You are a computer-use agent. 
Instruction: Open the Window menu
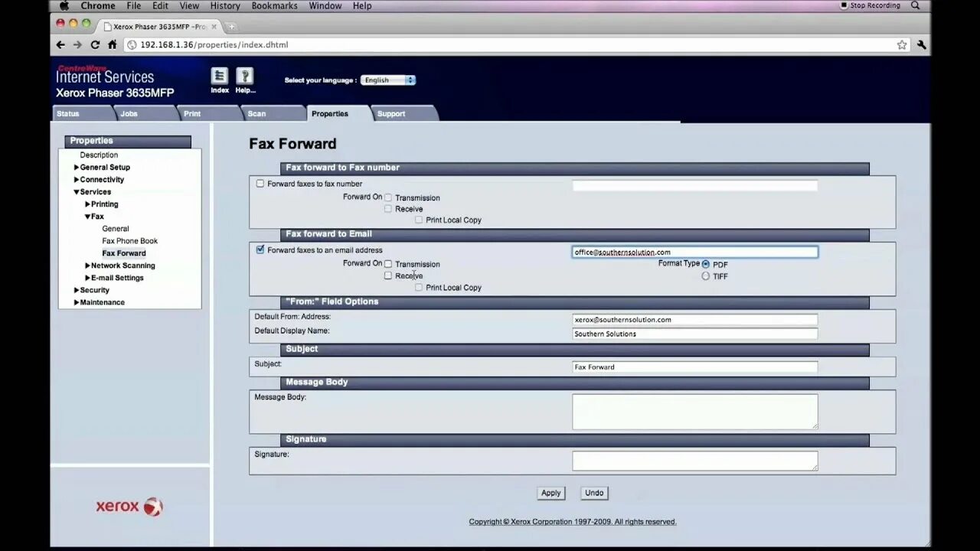[325, 5]
